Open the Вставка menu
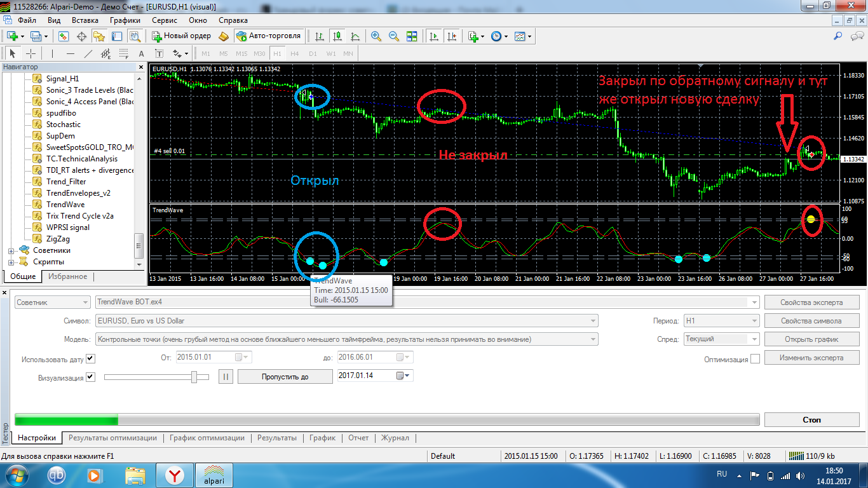This screenshot has width=868, height=488. pyautogui.click(x=85, y=20)
